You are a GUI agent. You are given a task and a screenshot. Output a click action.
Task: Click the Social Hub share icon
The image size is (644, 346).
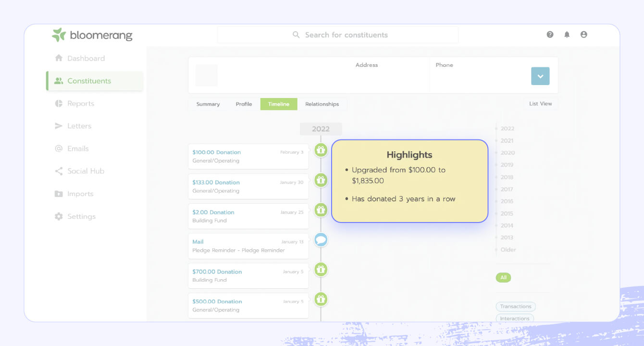pyautogui.click(x=59, y=171)
